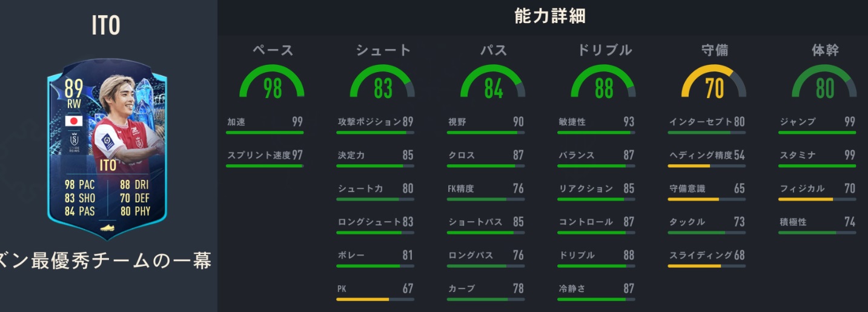Viewport: 868px width, 312px height.
Task: Click the Pace gauge showing 98
Action: click(x=273, y=83)
